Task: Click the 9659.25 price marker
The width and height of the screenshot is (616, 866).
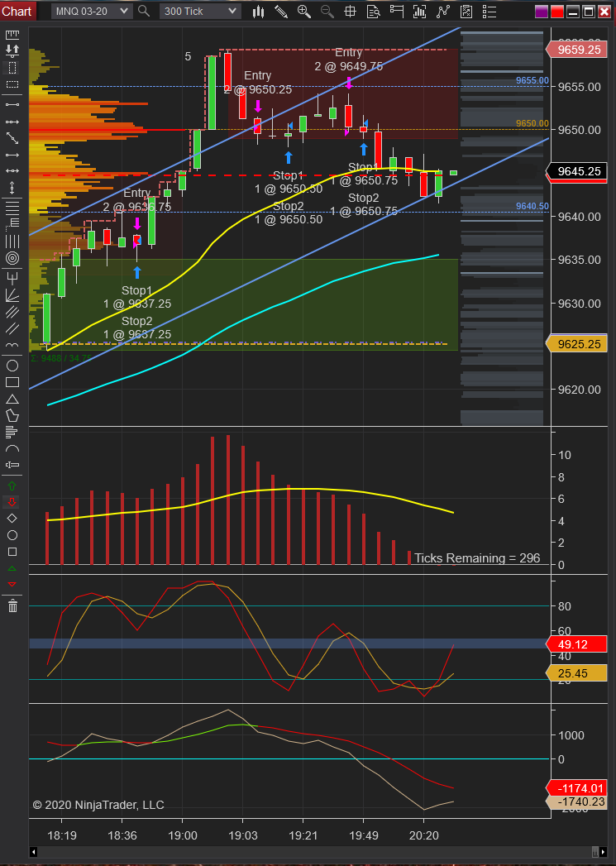Action: [576, 50]
